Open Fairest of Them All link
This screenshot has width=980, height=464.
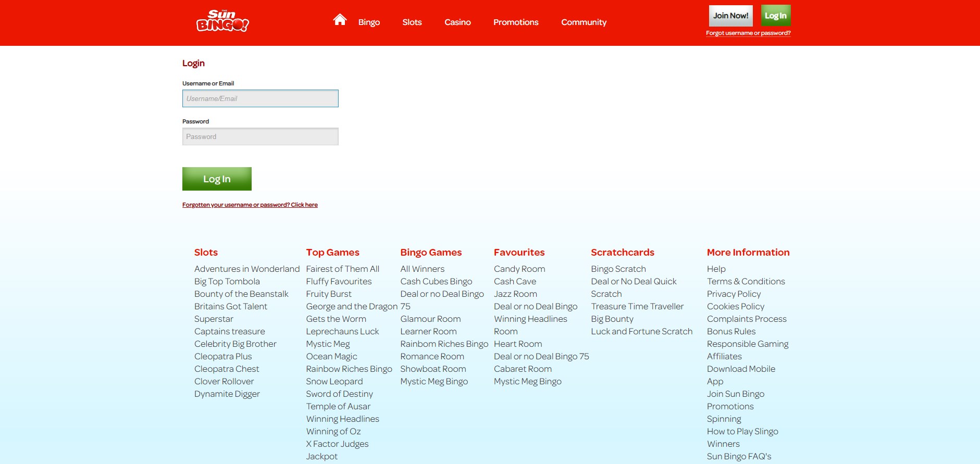tap(343, 269)
